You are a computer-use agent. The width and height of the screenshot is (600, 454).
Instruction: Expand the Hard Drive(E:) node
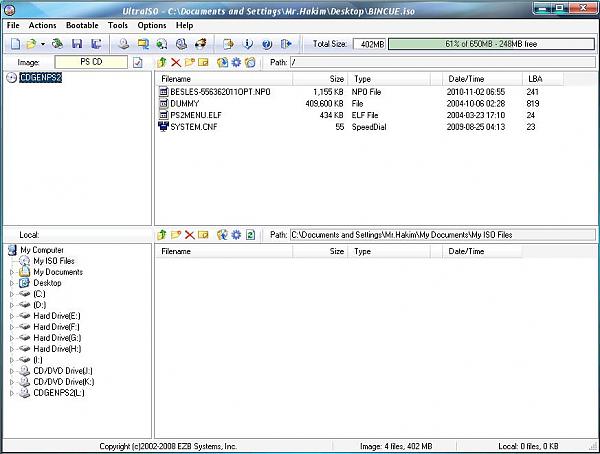(x=11, y=316)
